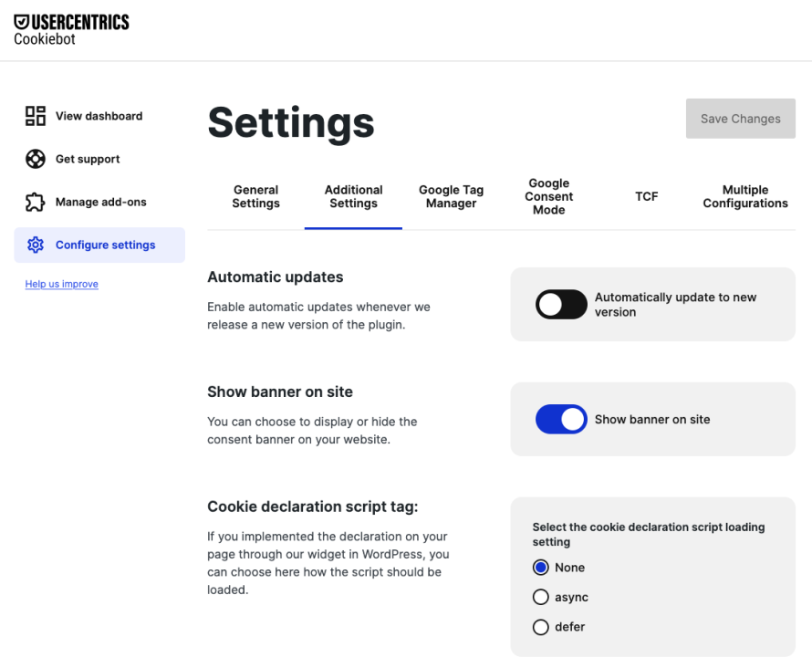Click the Save Changes button

click(740, 118)
